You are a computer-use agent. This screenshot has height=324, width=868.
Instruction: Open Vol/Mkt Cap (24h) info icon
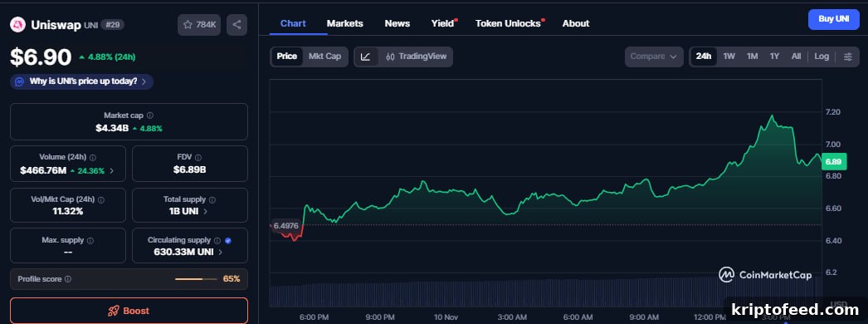(x=101, y=199)
